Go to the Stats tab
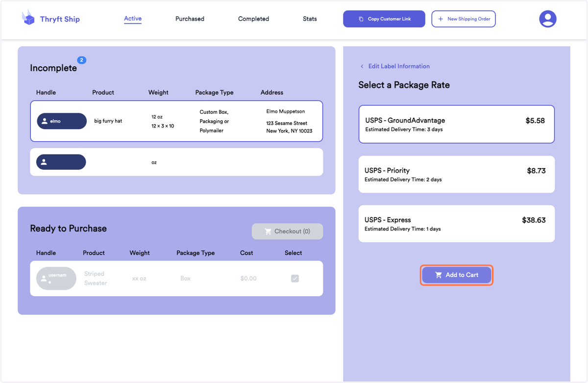 point(310,19)
